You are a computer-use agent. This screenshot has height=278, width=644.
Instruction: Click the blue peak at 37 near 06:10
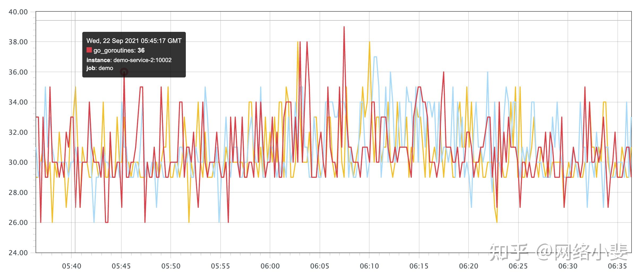(375, 57)
